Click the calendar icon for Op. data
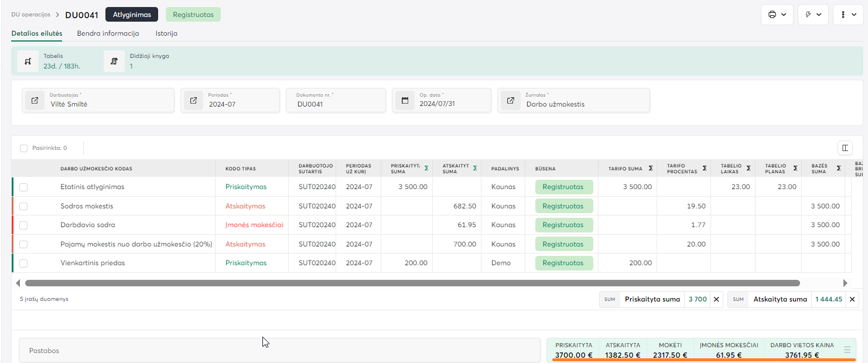 404,101
